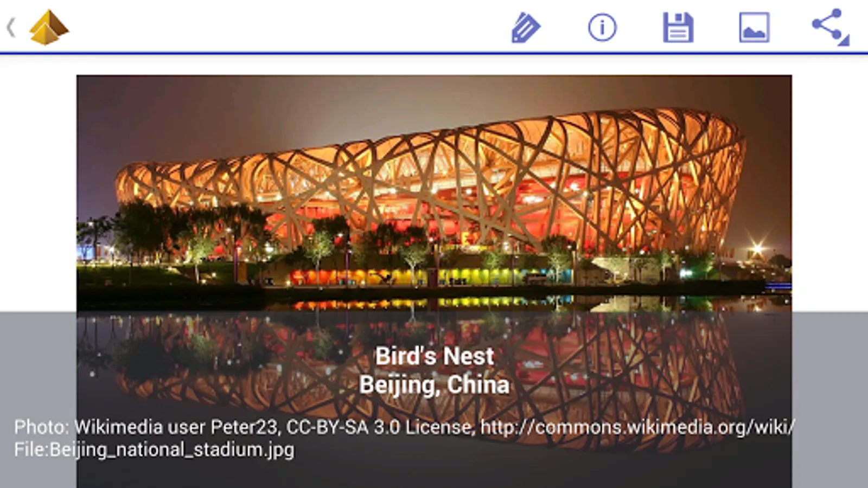Screen dimensions: 868x488
Task: Show photo details with the info icon
Action: [x=602, y=27]
